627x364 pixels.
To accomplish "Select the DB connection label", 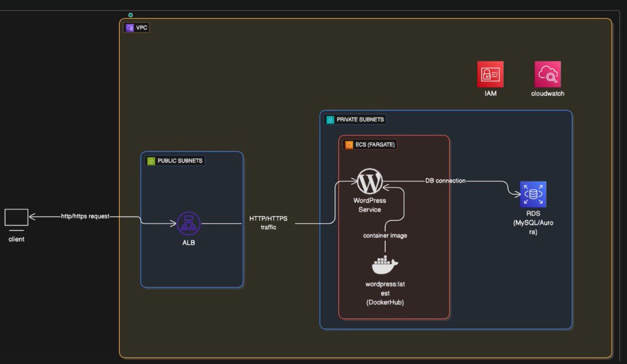I will click(446, 181).
